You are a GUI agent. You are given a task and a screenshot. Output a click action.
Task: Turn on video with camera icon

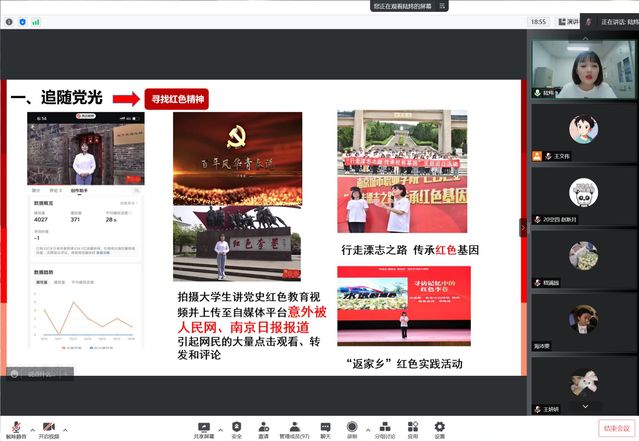(x=47, y=425)
